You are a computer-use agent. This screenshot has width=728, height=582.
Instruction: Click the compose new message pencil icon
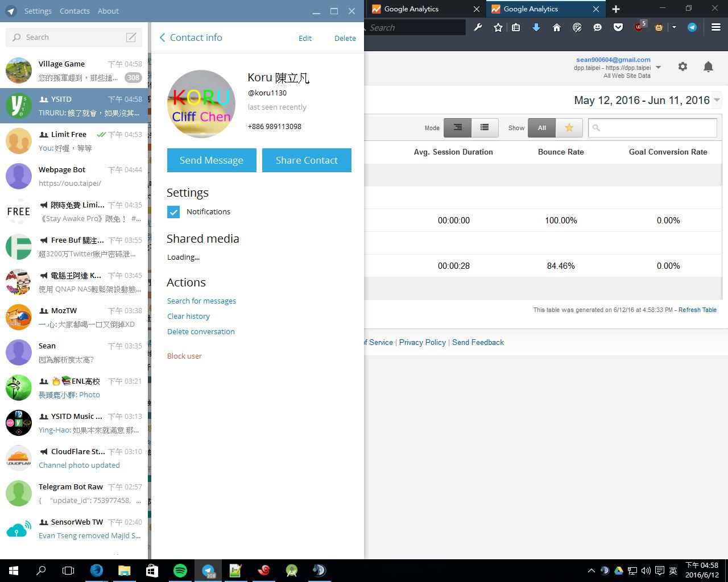coord(131,38)
